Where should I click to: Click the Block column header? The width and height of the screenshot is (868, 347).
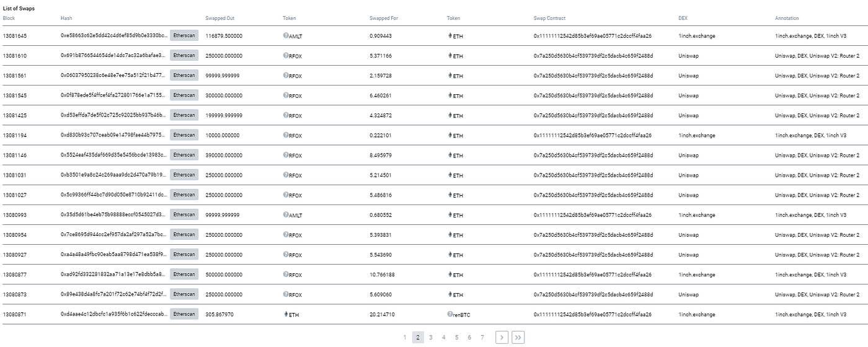[9, 19]
